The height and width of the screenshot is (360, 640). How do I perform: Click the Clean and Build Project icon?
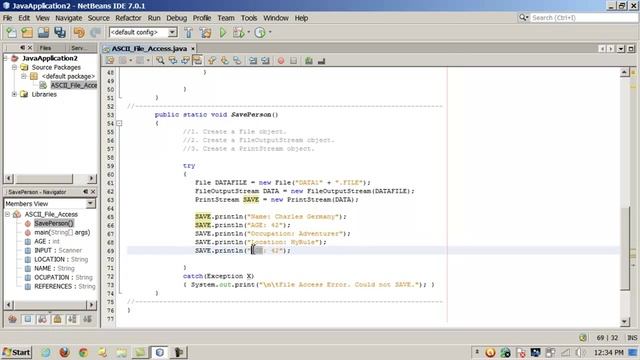[x=205, y=32]
